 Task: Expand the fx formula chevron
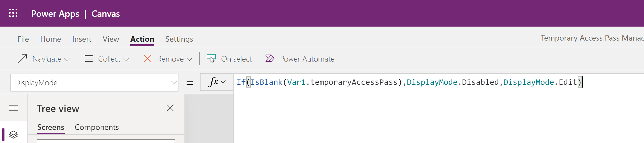(x=223, y=82)
